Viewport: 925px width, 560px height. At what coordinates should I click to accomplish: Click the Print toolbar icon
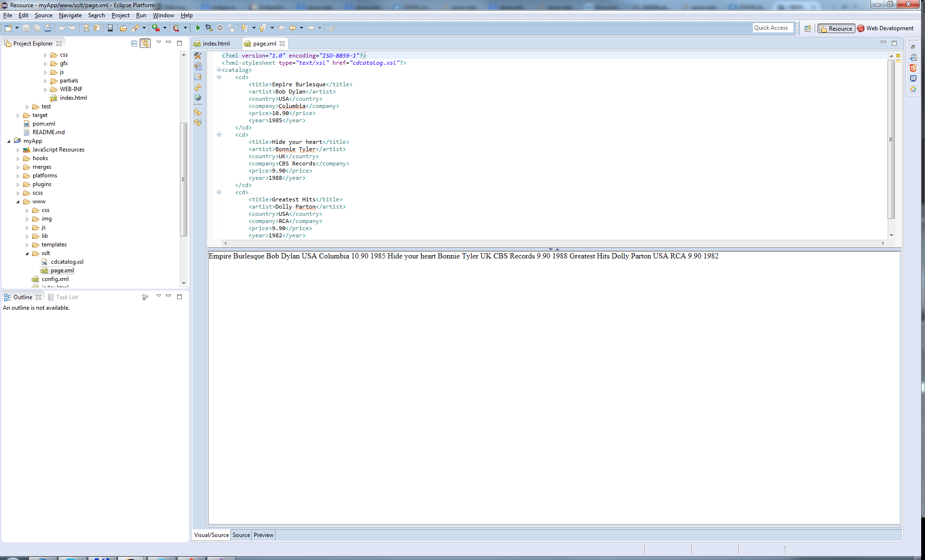pyautogui.click(x=47, y=28)
